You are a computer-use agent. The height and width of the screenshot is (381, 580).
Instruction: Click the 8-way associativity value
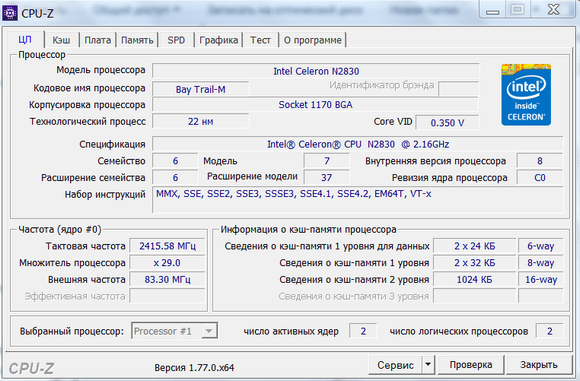(x=540, y=263)
